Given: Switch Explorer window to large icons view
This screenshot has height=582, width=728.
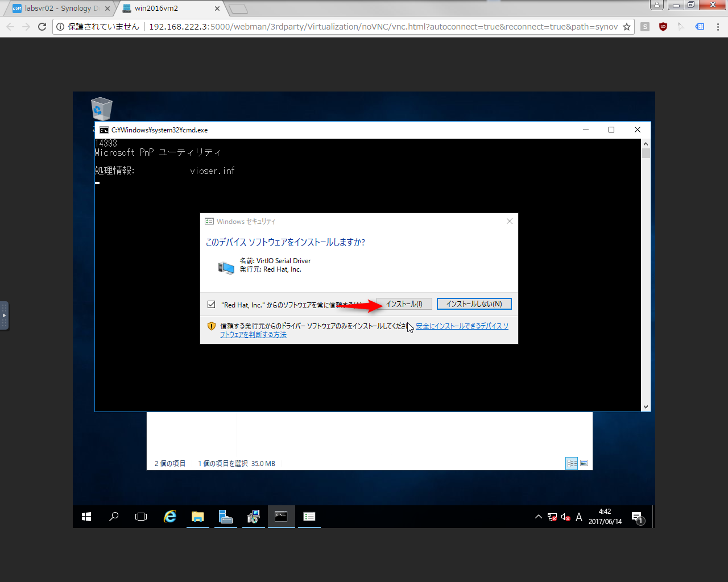Looking at the screenshot, I should click(584, 463).
